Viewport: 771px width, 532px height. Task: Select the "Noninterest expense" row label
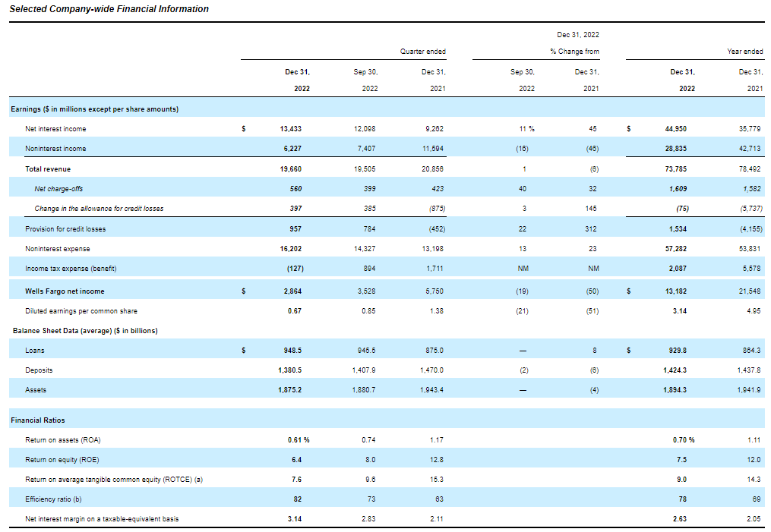(58, 249)
